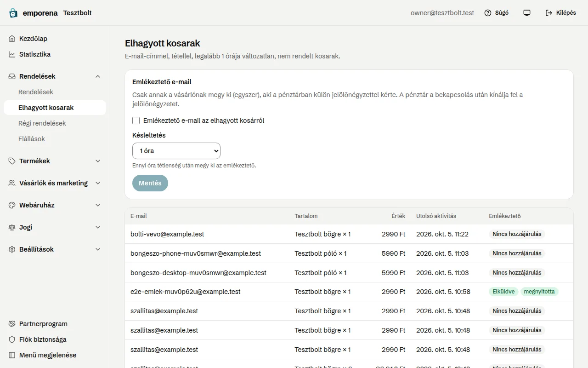Image resolution: width=588 pixels, height=368 pixels.
Task: Click the bongeszo-desktop-muv0smwr@example.test row email
Action: click(x=198, y=273)
